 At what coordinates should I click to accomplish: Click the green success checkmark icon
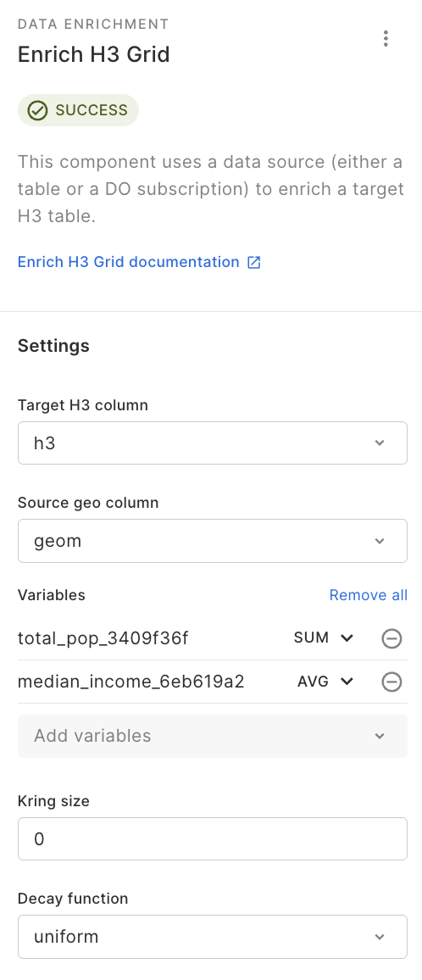(37, 110)
